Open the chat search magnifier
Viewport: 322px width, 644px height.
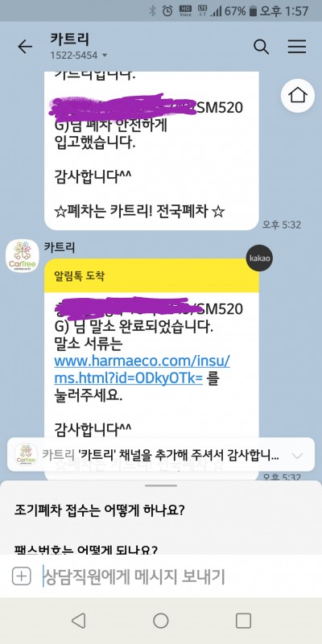pyautogui.click(x=261, y=47)
